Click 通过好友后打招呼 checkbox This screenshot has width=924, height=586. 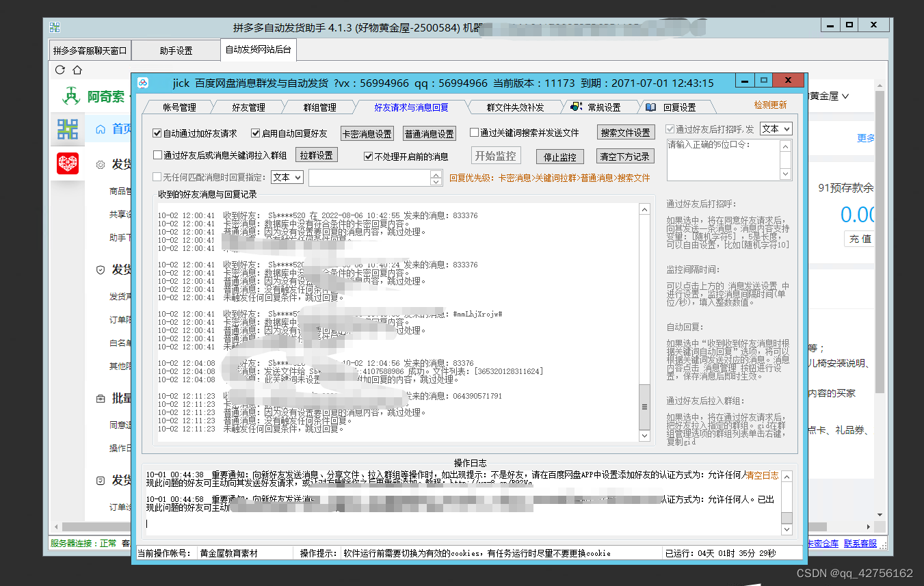(x=670, y=129)
